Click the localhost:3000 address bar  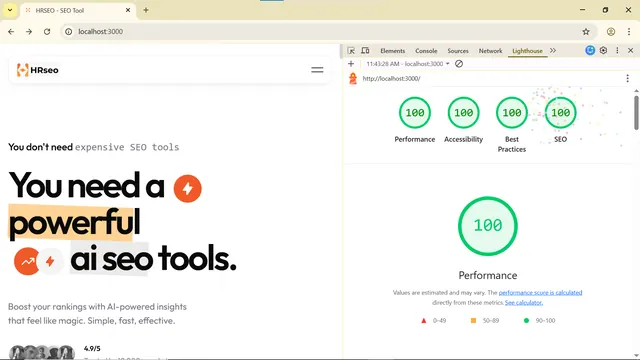point(329,31)
